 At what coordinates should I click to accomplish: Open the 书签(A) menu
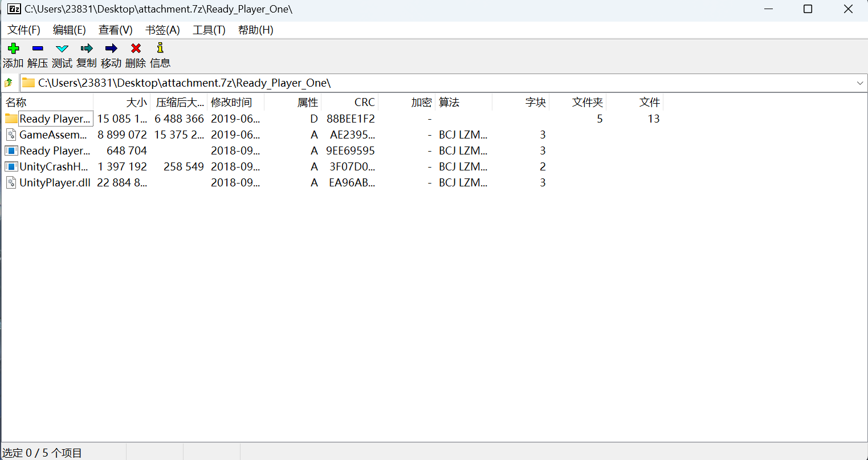tap(162, 30)
